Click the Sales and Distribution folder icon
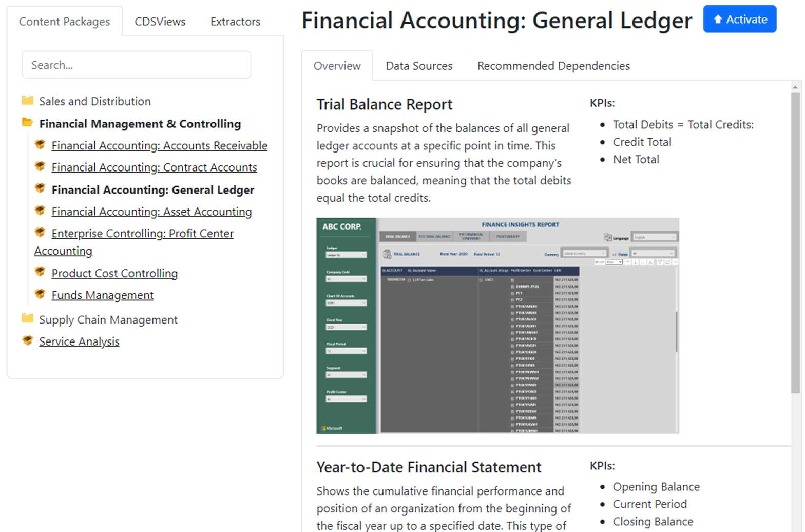Screen dimensions: 805x532 point(28,100)
